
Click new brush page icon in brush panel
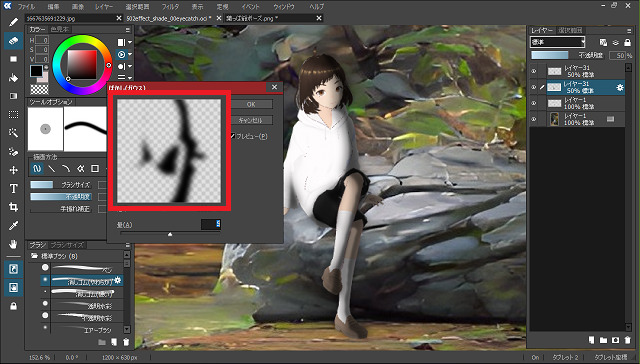(x=114, y=342)
